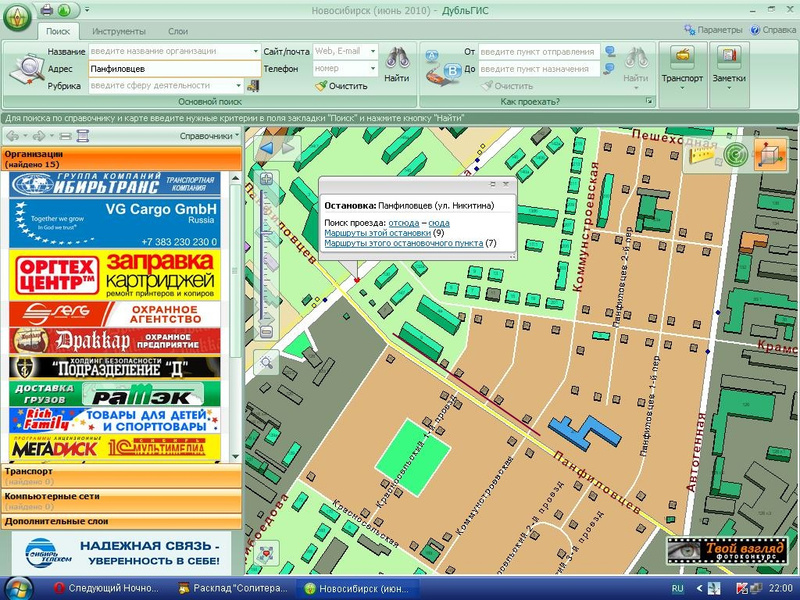Image resolution: width=800 pixels, height=600 pixels.
Task: Open the Инструменты ribbon tab
Action: 118,31
